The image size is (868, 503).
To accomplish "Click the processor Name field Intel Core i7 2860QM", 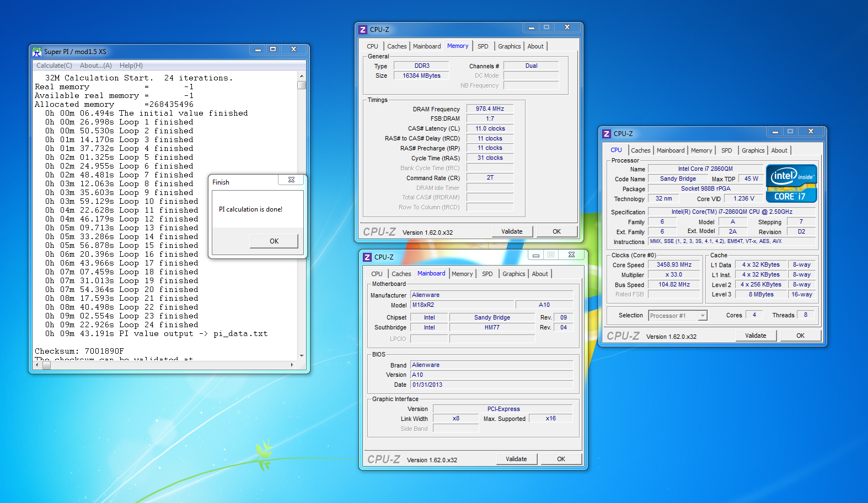I will [705, 169].
